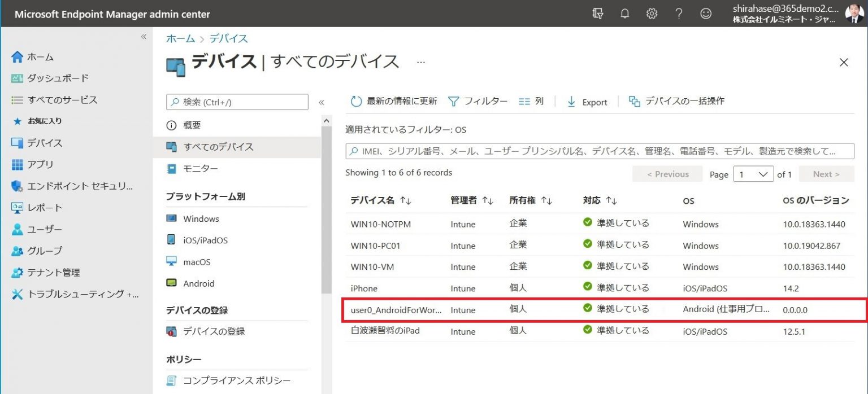Export the device list
The image size is (868, 394).
588,102
